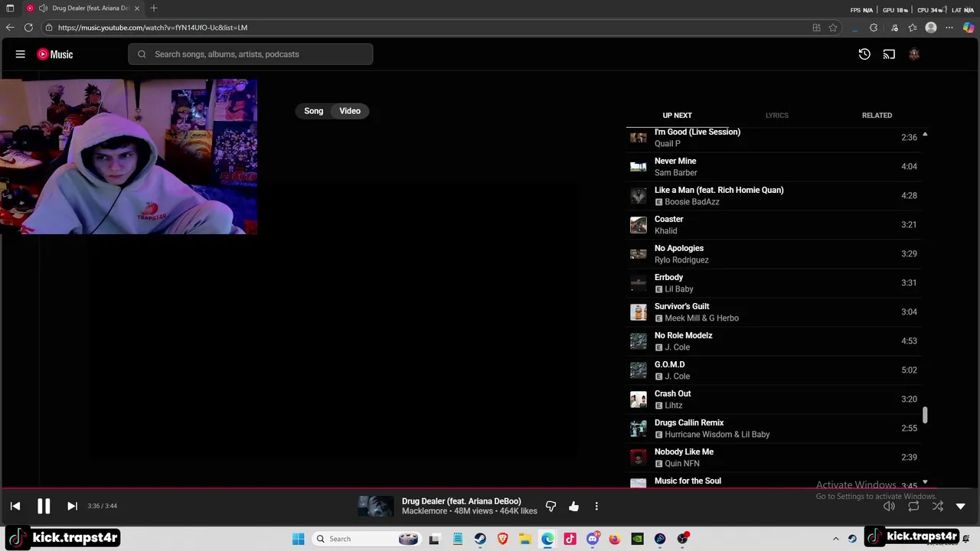The image size is (980, 551).
Task: Click the Cast to device icon
Action: pyautogui.click(x=889, y=54)
